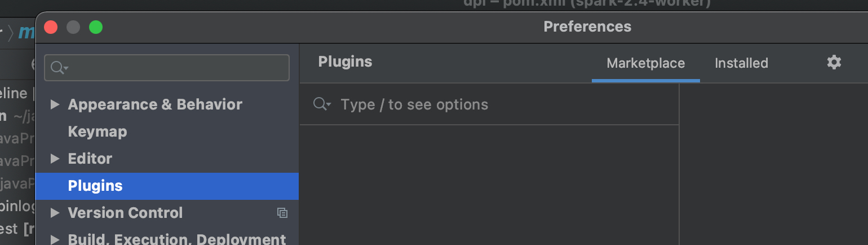Open the plugins gear settings menu
This screenshot has height=245, width=868.
pyautogui.click(x=834, y=63)
